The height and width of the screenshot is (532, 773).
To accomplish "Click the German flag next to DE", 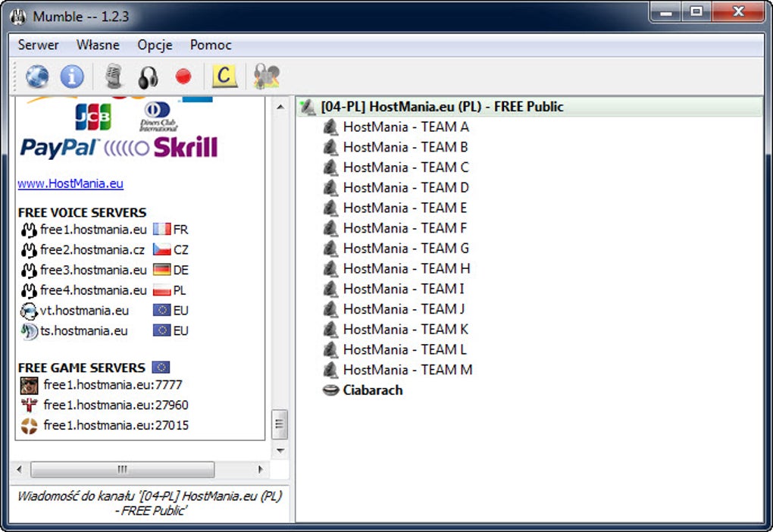I will click(161, 270).
